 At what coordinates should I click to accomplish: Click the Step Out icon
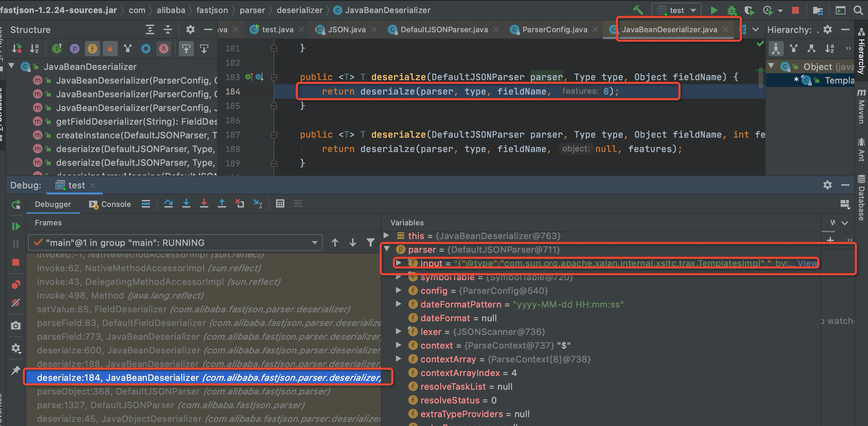[x=222, y=204]
